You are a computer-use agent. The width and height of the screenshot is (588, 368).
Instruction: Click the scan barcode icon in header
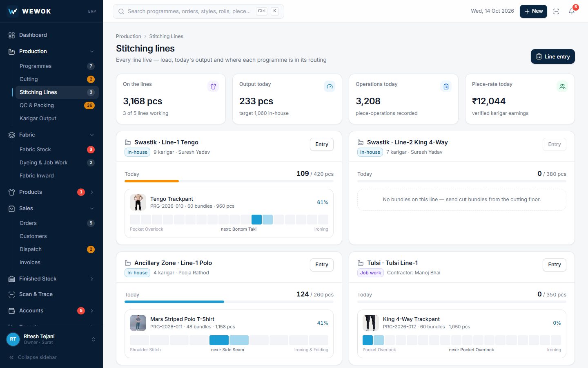tap(556, 11)
